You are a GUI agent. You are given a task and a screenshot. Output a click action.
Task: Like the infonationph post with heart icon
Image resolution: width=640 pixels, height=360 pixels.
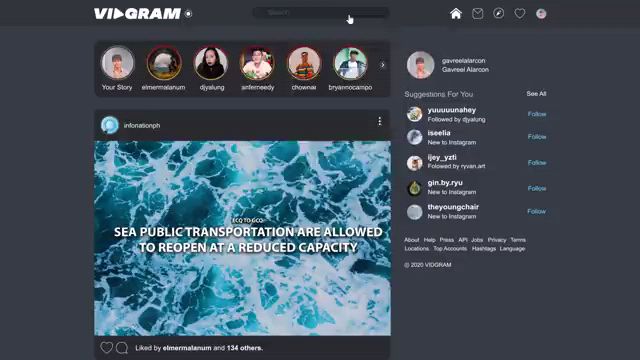107,347
